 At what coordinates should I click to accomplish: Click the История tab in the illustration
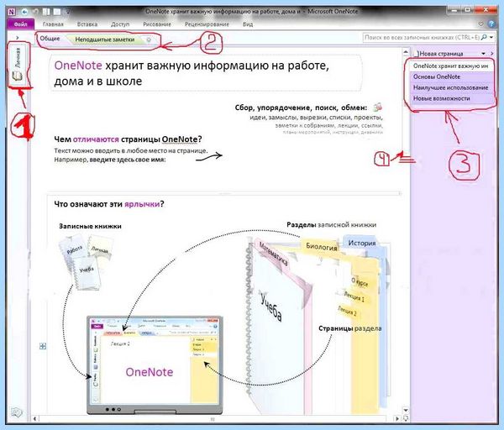click(x=362, y=244)
